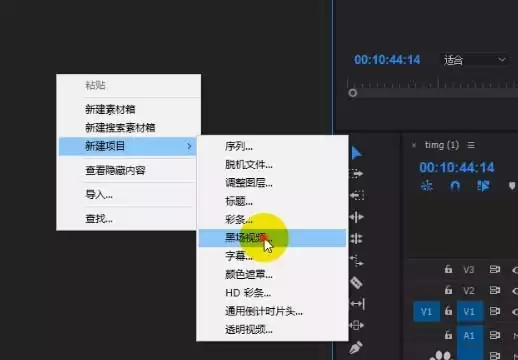Select 字幕... in the submenu
The image size is (518, 360).
[x=272, y=256]
